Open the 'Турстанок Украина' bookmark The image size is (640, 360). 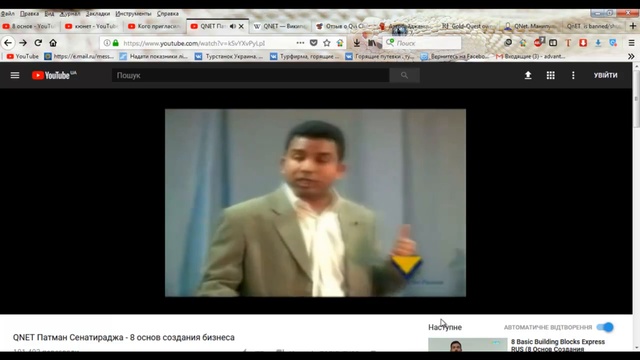pos(229,56)
